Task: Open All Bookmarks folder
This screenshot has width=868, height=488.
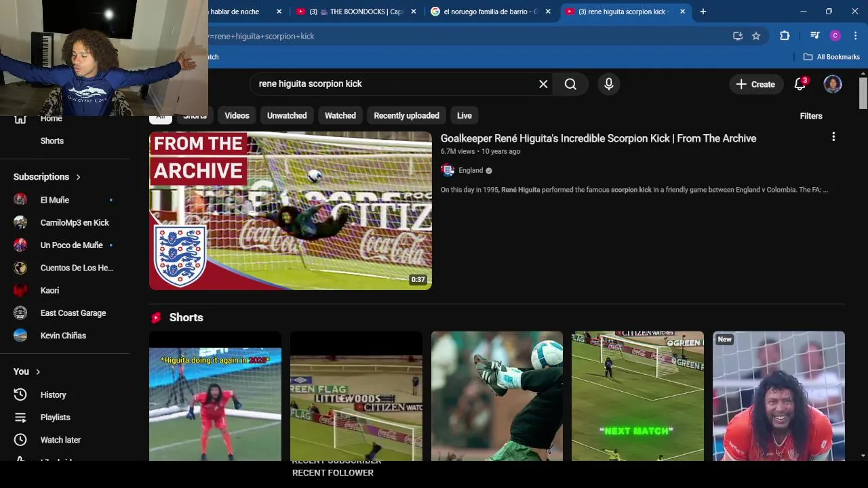Action: (831, 57)
